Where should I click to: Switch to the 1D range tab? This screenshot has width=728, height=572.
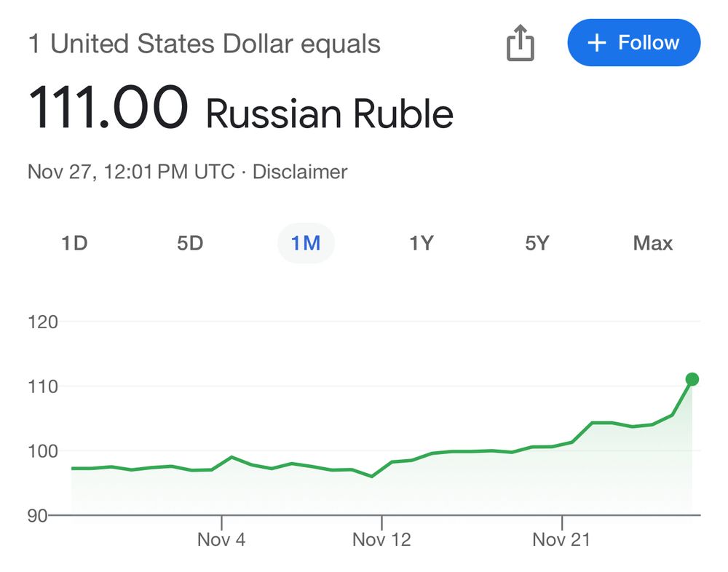74,243
